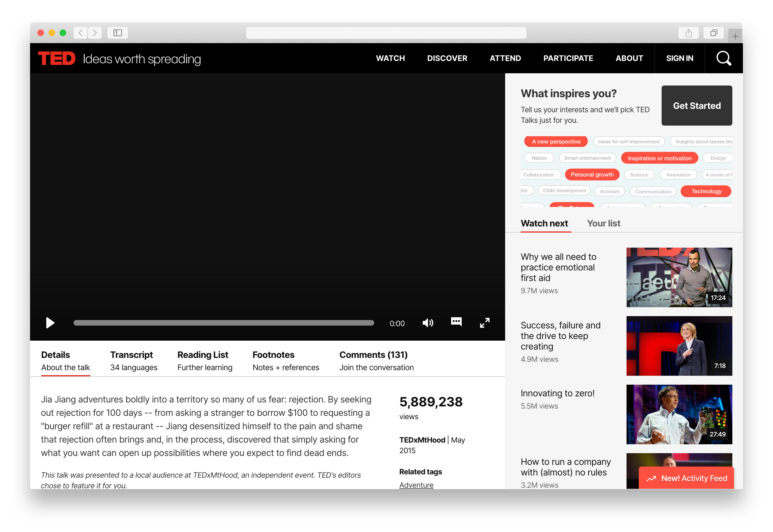Image resolution: width=773 pixels, height=532 pixels.
Task: Play the video
Action: tap(50, 323)
